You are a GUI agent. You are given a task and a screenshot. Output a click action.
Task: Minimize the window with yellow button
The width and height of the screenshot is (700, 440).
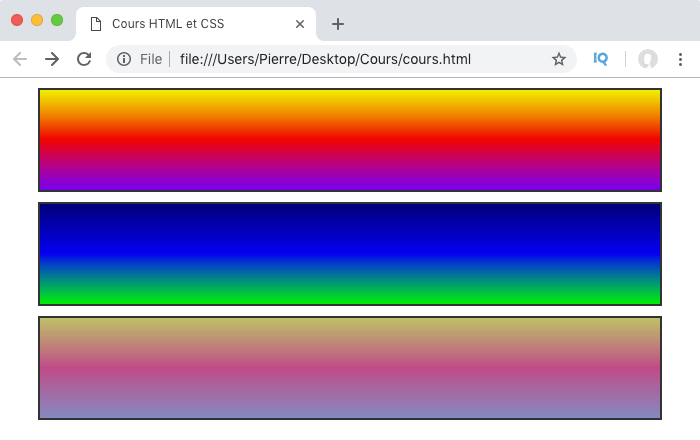tap(37, 20)
